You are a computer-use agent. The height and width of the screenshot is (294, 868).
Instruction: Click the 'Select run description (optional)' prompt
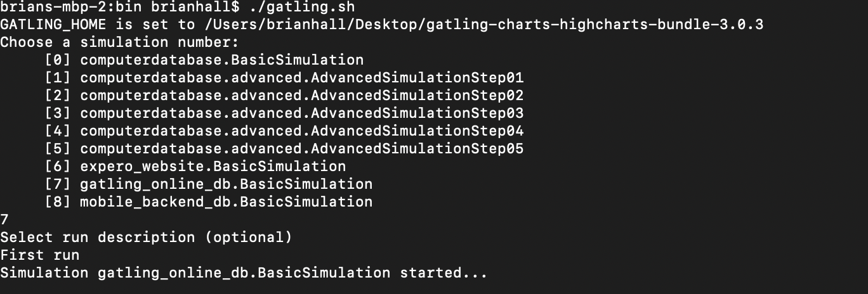(x=147, y=238)
